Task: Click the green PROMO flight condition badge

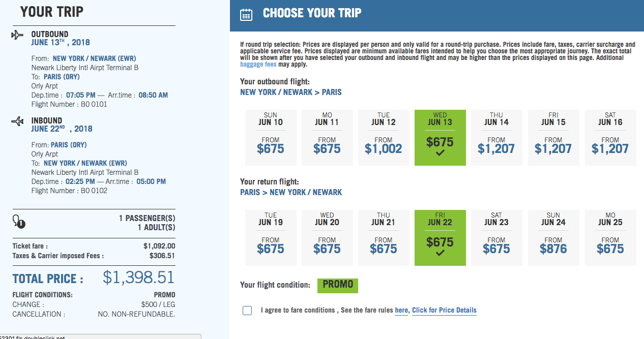Action: 338,285
